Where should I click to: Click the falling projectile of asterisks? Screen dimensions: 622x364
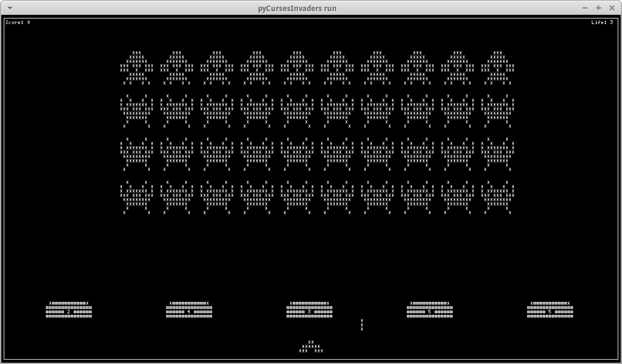[x=362, y=325]
